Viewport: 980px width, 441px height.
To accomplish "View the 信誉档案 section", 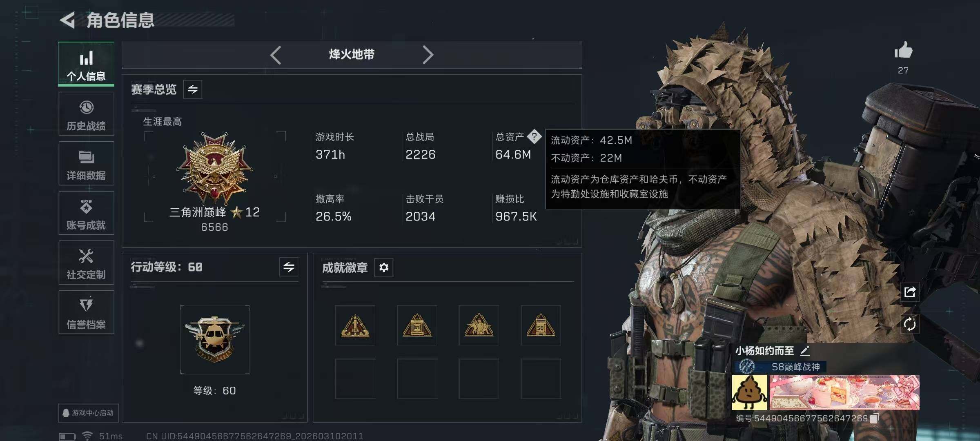I will coord(86,312).
